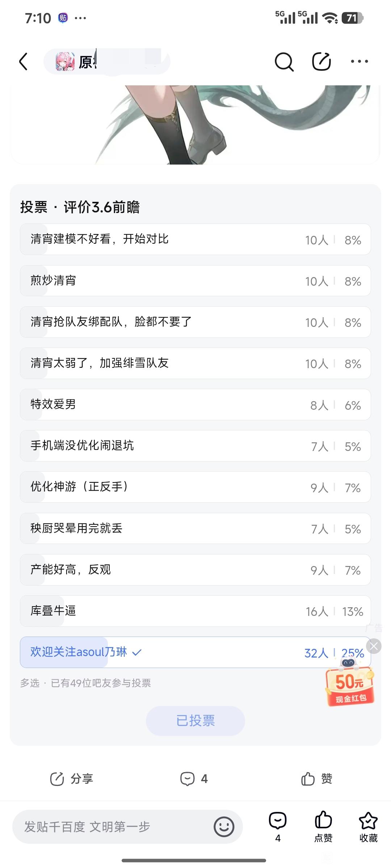Open the character artwork image
The image size is (391, 868).
point(195,125)
